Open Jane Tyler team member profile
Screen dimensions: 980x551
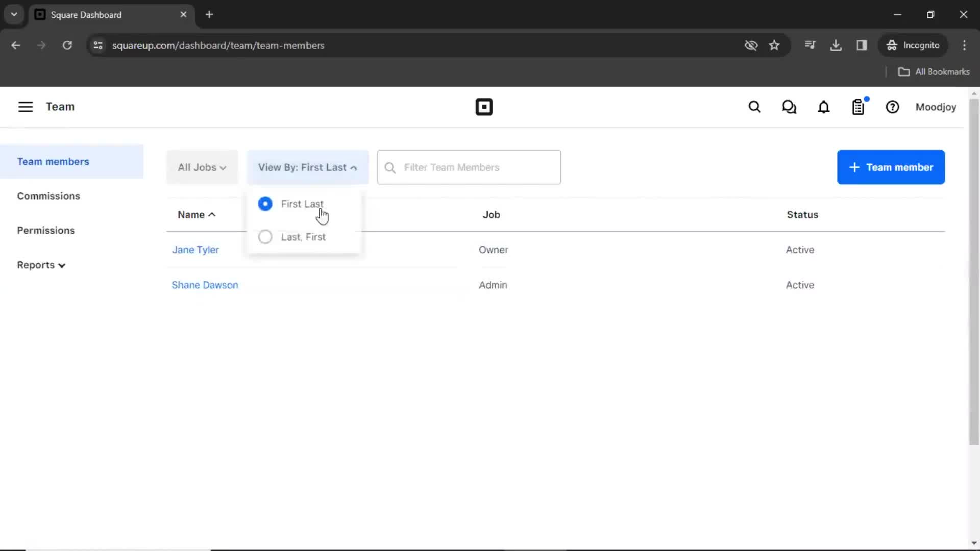(195, 249)
